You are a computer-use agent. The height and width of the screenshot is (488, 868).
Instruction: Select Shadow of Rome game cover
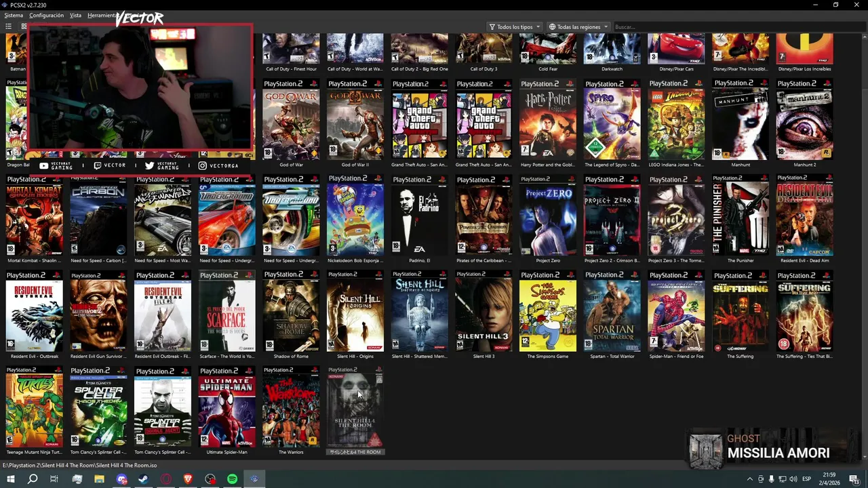pyautogui.click(x=291, y=311)
